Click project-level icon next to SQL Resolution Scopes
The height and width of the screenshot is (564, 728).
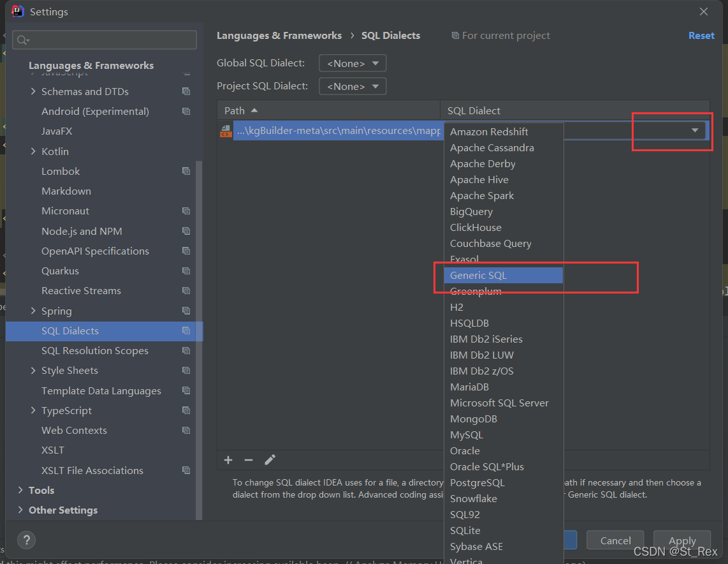tap(186, 351)
